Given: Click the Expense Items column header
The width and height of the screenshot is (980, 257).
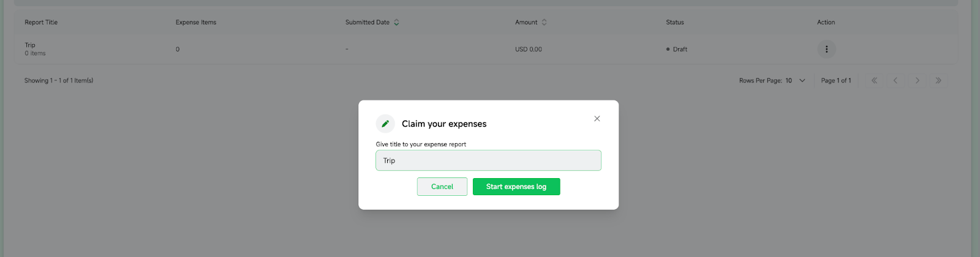Looking at the screenshot, I should 196,23.
